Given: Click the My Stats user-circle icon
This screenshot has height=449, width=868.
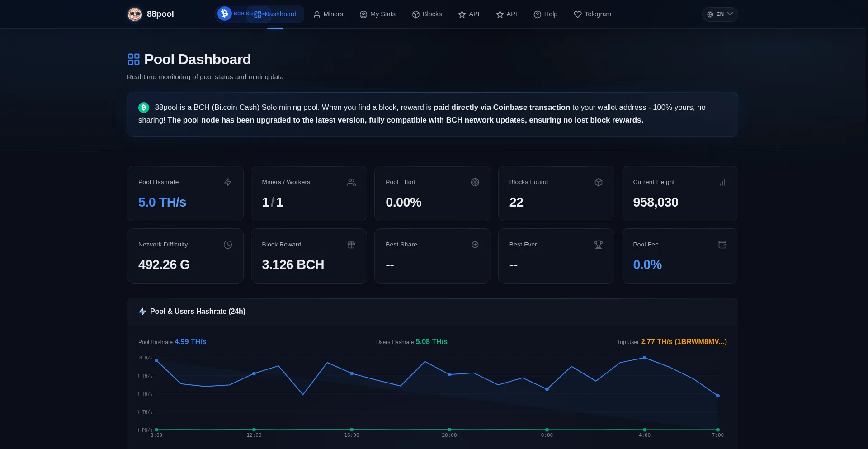Looking at the screenshot, I should (x=363, y=14).
